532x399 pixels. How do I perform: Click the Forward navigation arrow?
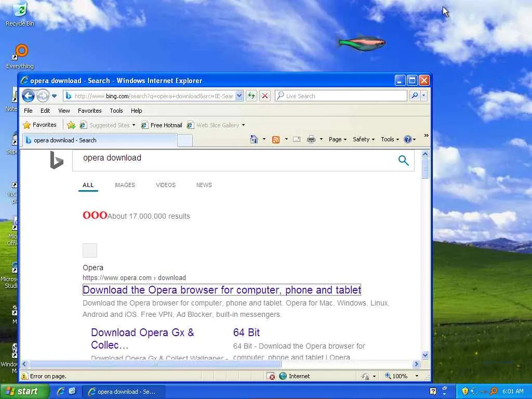(x=43, y=96)
